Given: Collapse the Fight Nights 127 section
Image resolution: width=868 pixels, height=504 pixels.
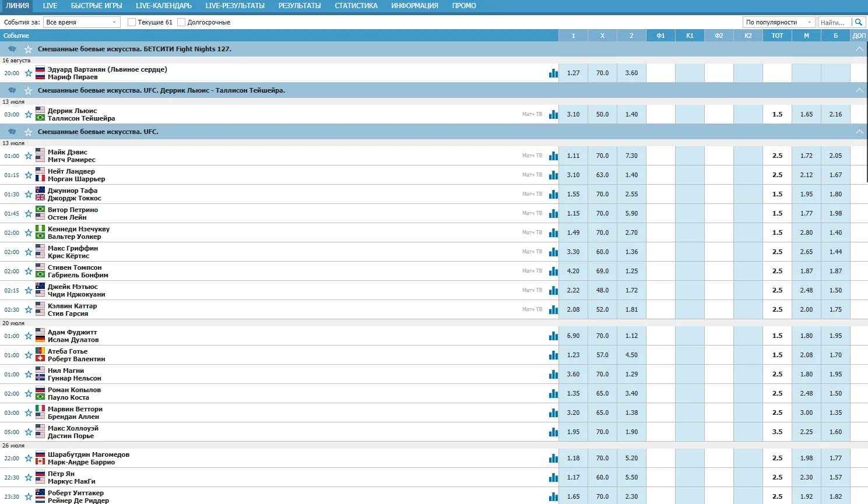Looking at the screenshot, I should pyautogui.click(x=859, y=50).
